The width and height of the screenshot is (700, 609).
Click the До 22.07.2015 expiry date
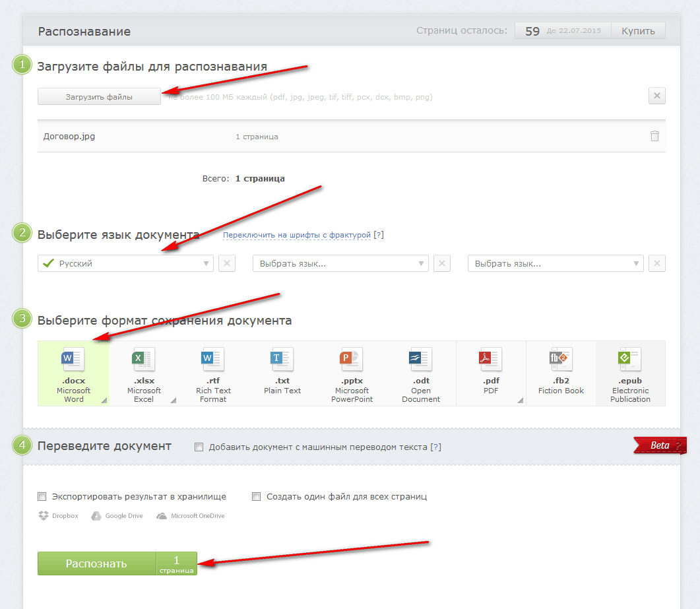(x=574, y=31)
